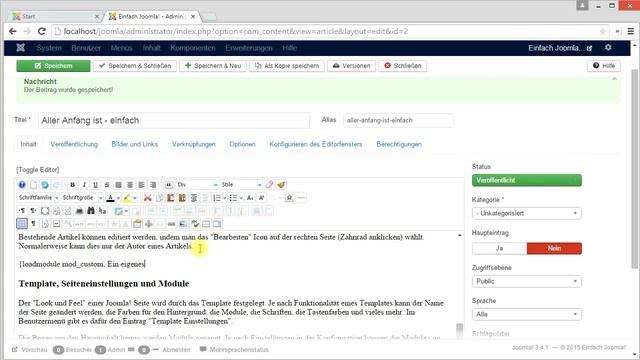Click the paste as plain text icon
640x360 pixels.
[x=182, y=198]
